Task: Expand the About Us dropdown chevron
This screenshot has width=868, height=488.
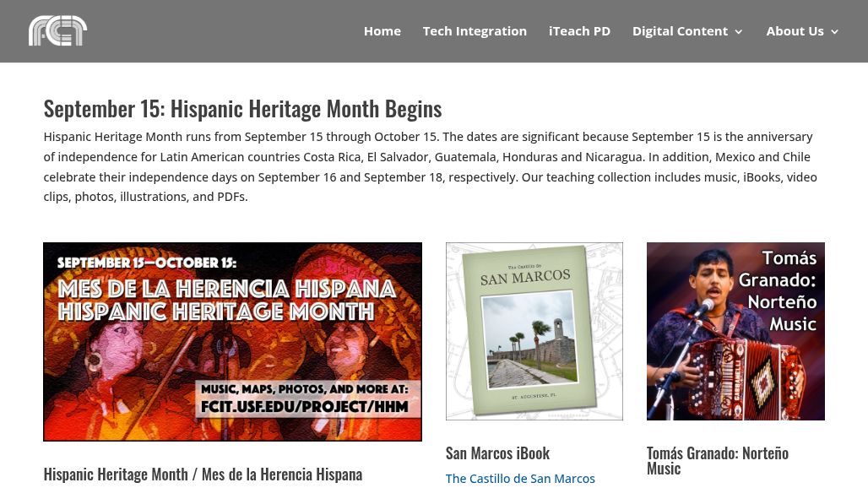Action: (x=835, y=32)
